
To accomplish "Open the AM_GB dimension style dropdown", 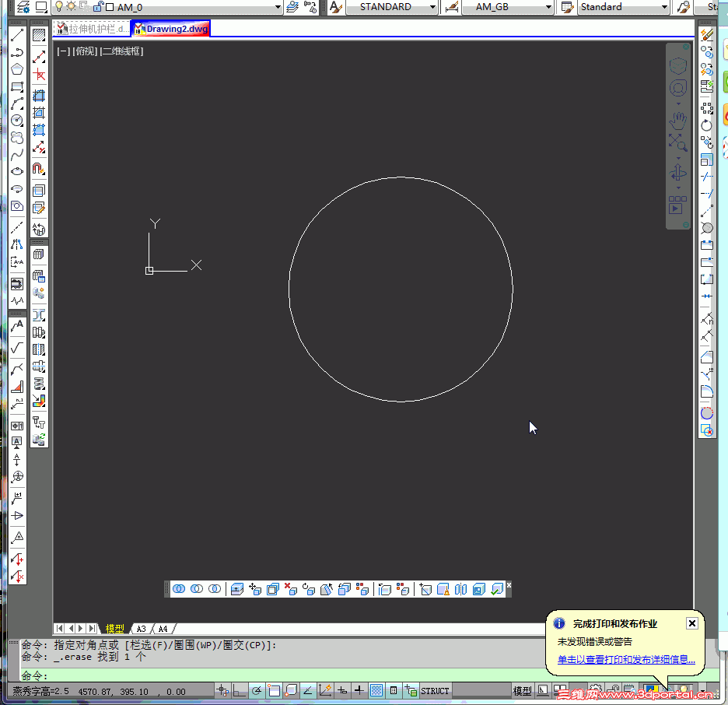I will click(549, 7).
